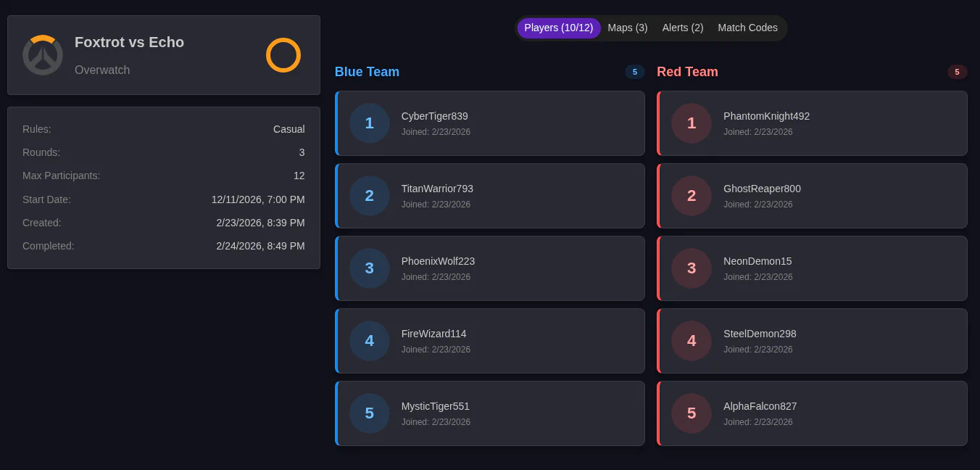The width and height of the screenshot is (980, 470).
Task: Click Blue Team slot 3 number badge
Action: point(370,268)
